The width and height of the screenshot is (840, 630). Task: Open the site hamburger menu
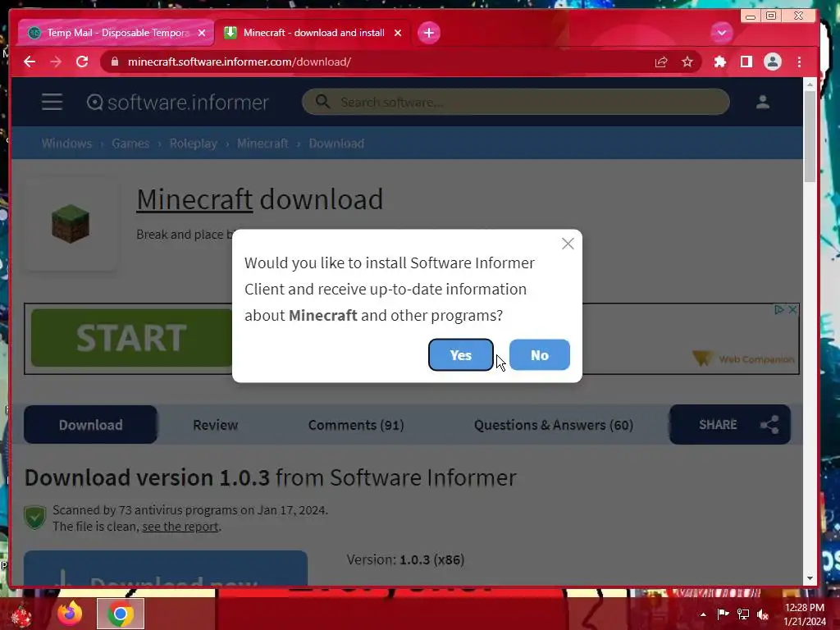pyautogui.click(x=52, y=102)
